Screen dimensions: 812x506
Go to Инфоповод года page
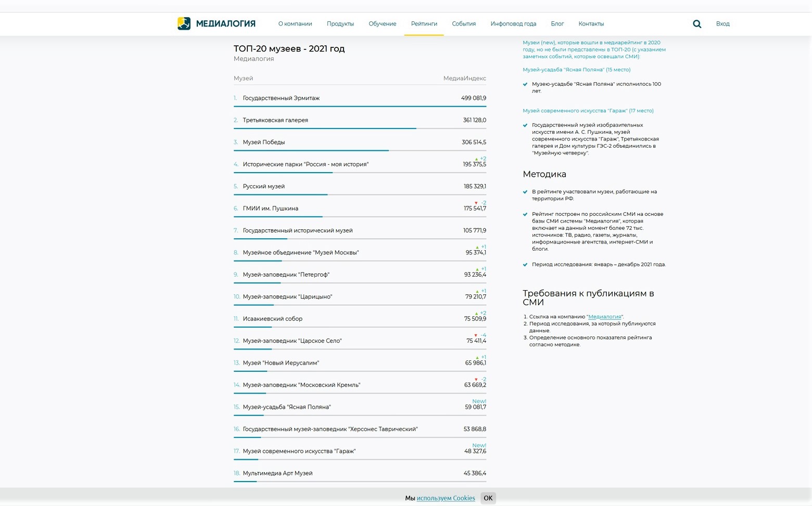(513, 24)
